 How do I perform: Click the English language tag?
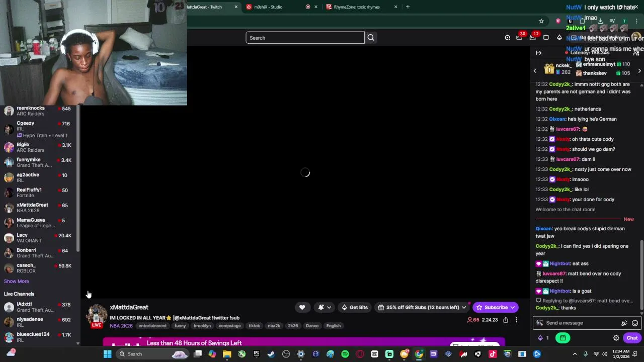(x=334, y=326)
